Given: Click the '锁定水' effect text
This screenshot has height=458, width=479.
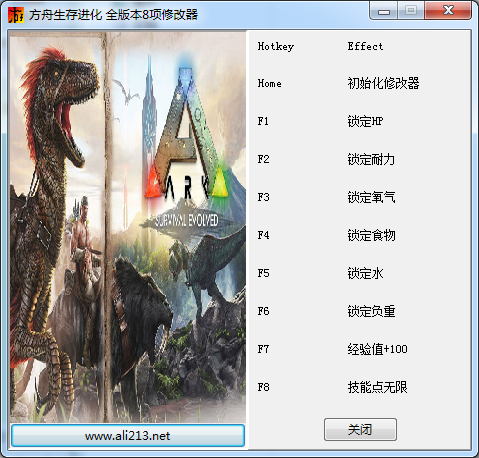Looking at the screenshot, I should [365, 273].
